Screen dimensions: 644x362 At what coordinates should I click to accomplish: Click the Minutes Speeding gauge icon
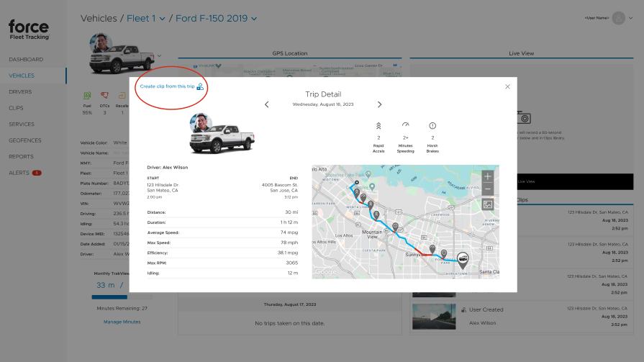[x=405, y=125]
